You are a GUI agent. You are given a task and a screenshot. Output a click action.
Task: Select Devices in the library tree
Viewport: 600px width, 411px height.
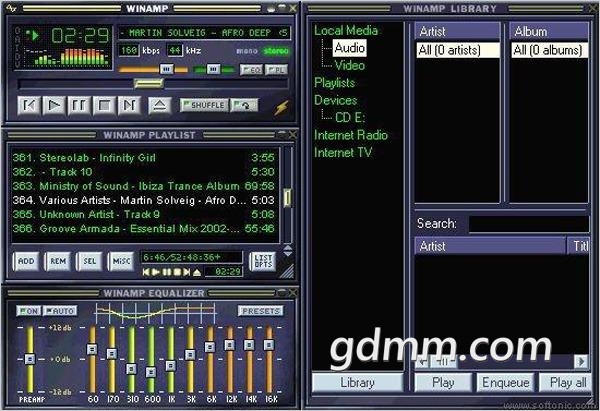[x=336, y=100]
